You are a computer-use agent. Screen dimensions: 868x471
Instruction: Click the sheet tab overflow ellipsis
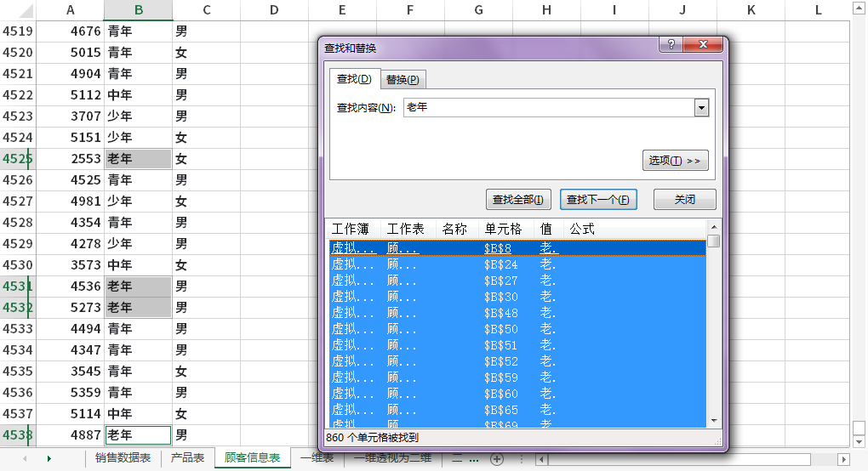474,459
